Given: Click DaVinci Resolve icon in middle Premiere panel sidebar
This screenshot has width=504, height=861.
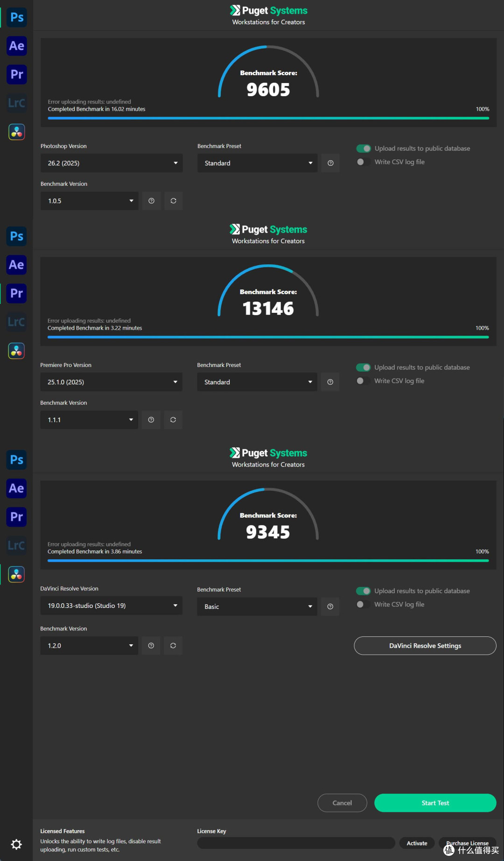Looking at the screenshot, I should pyautogui.click(x=16, y=351).
